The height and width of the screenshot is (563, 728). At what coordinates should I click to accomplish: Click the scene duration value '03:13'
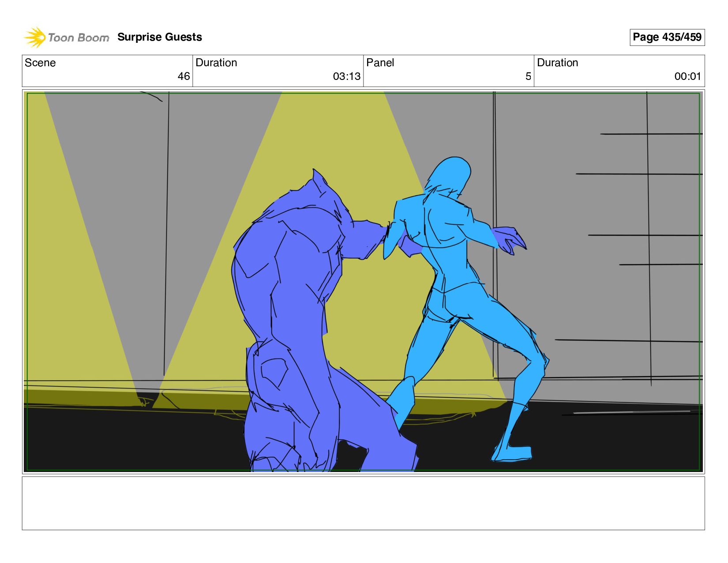click(x=347, y=76)
